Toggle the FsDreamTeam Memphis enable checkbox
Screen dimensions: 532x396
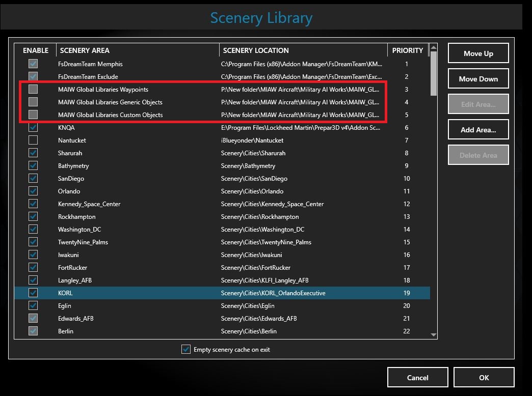point(33,64)
